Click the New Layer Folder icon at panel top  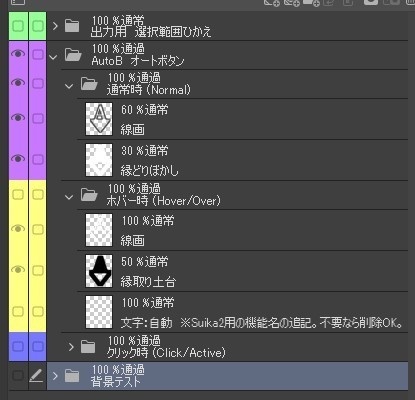coord(311,2)
